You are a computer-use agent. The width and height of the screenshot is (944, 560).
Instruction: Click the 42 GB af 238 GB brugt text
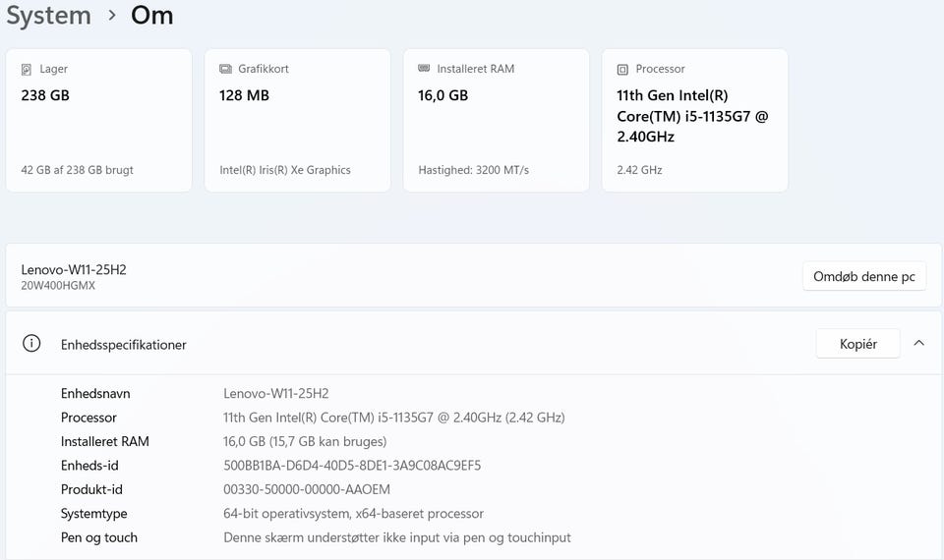point(77,170)
